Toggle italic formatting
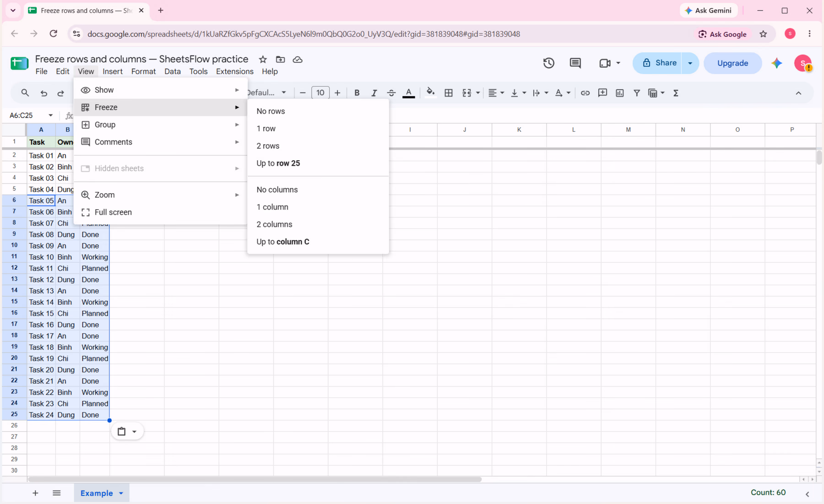Screen dimensions: 824x504 374,93
